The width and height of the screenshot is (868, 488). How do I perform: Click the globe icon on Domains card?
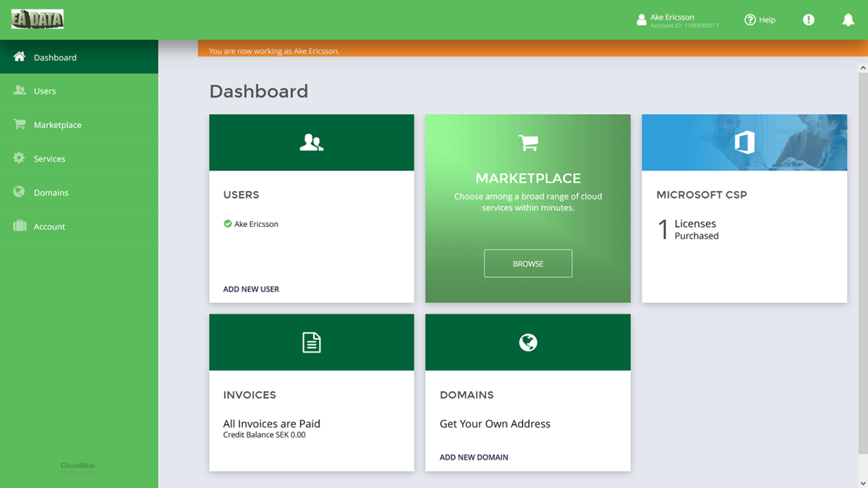coord(528,343)
